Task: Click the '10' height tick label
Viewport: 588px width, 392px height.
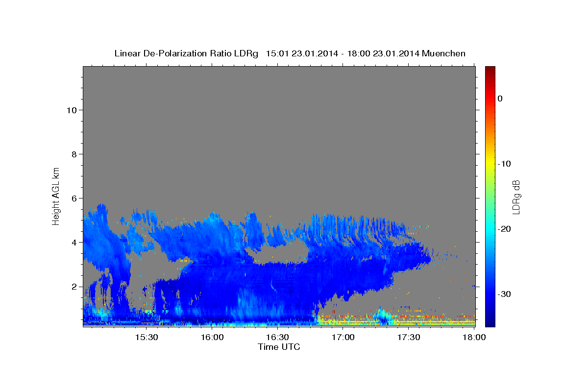Action: pos(73,110)
